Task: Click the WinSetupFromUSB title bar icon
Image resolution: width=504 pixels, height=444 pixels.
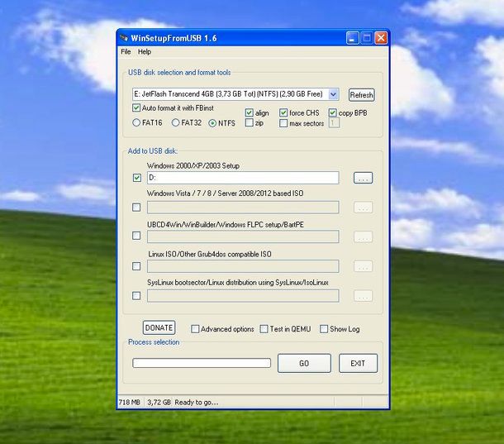Action: [x=124, y=38]
